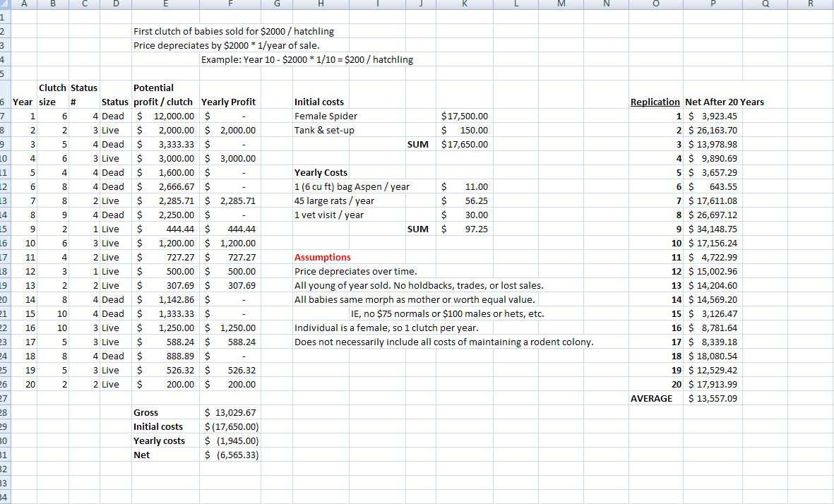Image resolution: width=834 pixels, height=504 pixels.
Task: Select column E header
Action: tap(165, 4)
